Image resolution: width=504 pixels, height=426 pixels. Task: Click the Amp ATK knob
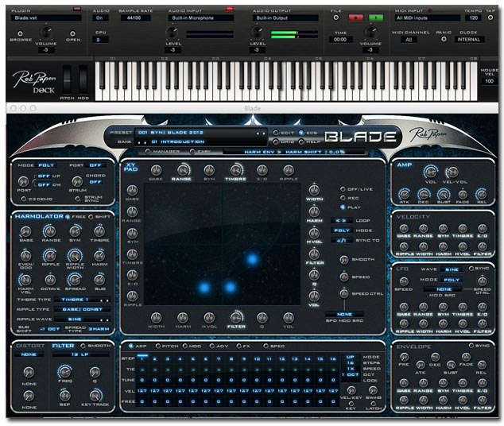click(404, 194)
